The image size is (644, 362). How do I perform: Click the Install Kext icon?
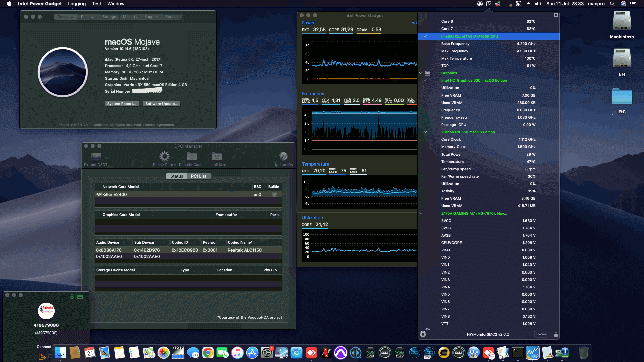pyautogui.click(x=216, y=156)
